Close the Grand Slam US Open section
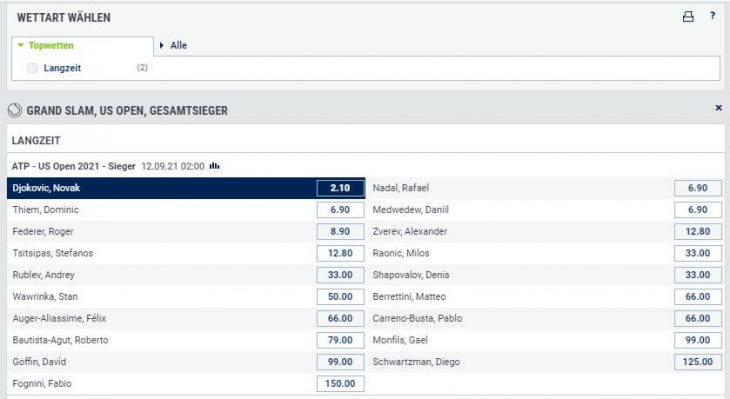Image resolution: width=730 pixels, height=399 pixels. 718,108
